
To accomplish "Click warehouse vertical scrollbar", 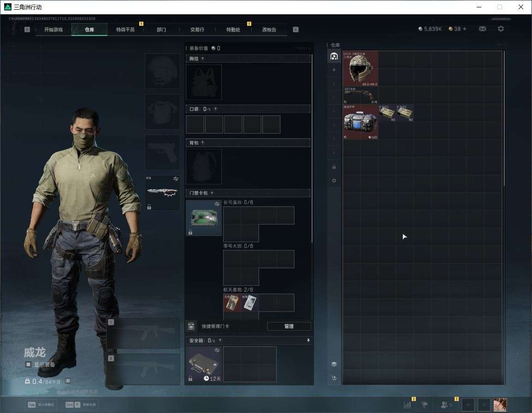I will (x=504, y=118).
